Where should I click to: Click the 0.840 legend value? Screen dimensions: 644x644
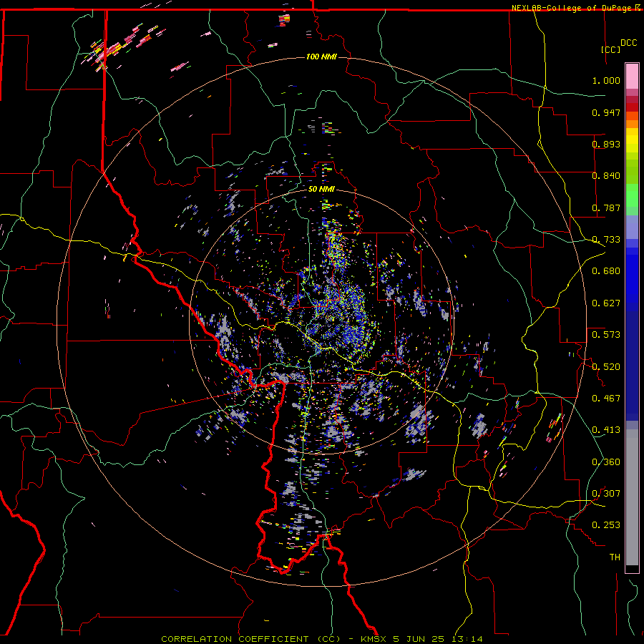point(606,176)
